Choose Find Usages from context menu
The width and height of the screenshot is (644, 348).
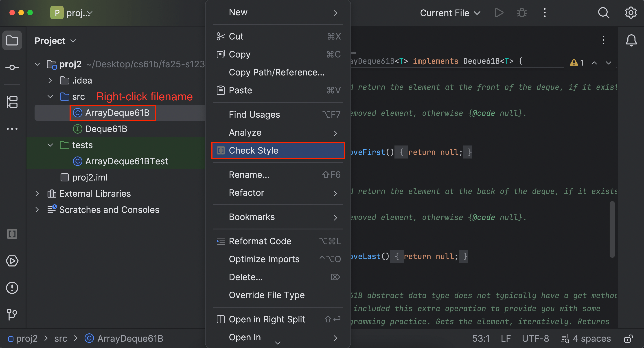tap(278, 115)
